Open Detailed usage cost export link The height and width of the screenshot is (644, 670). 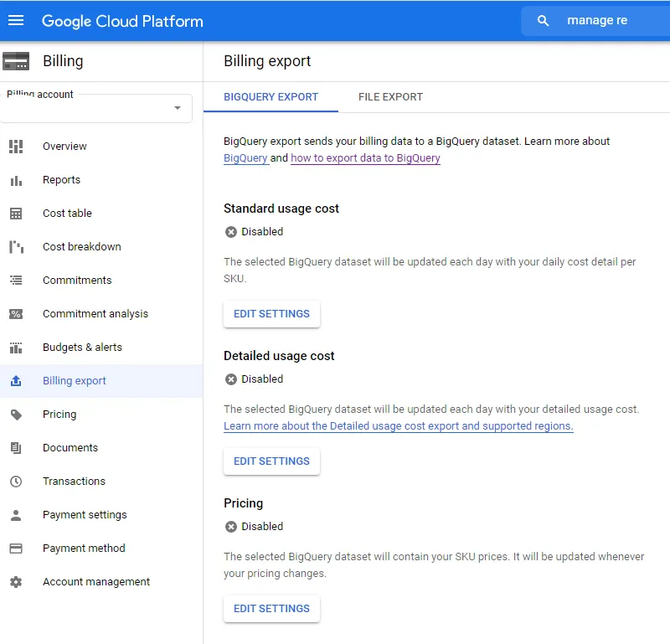pos(398,426)
